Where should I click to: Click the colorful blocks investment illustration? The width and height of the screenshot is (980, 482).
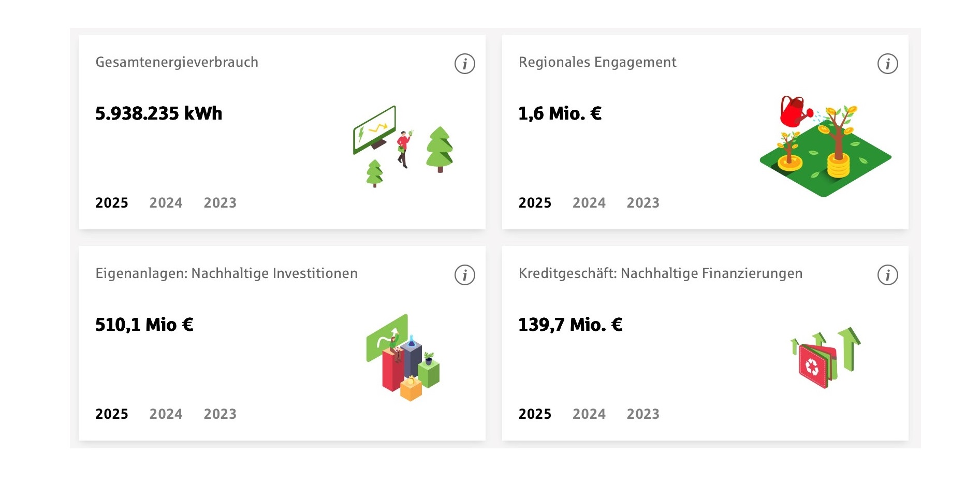[403, 357]
